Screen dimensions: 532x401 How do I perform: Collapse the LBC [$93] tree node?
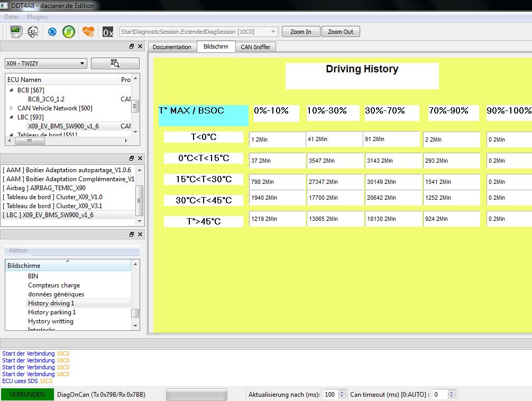12,117
